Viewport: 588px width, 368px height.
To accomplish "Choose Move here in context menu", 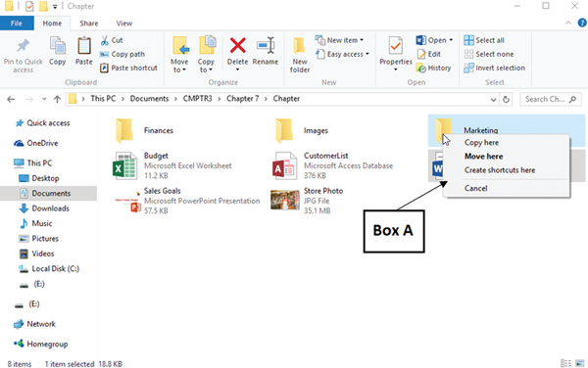I will coord(484,157).
